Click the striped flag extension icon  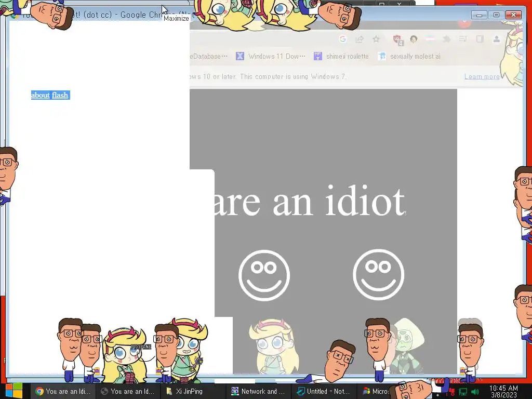(430, 39)
